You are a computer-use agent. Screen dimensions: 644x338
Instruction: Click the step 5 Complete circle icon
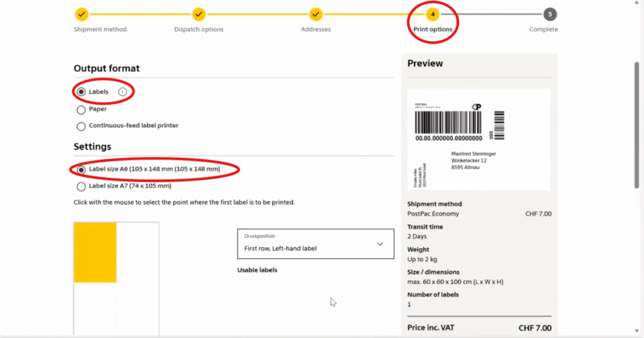pos(550,14)
